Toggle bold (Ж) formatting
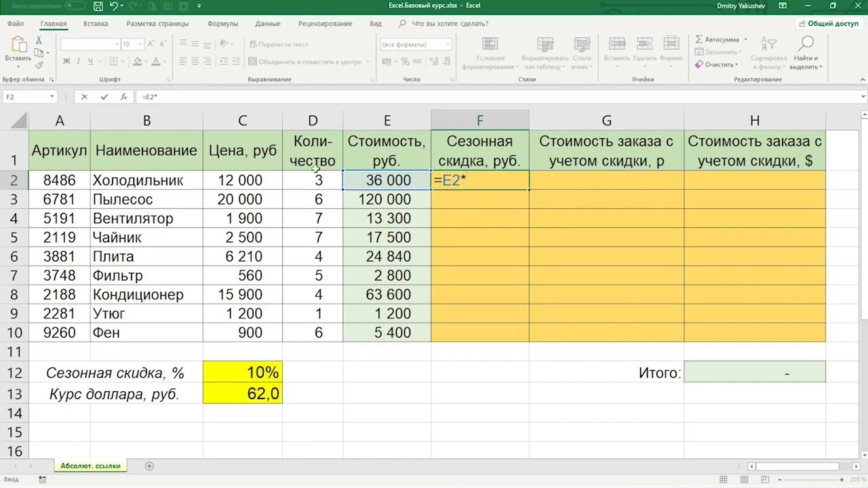Image resolution: width=868 pixels, height=488 pixels. coord(66,61)
